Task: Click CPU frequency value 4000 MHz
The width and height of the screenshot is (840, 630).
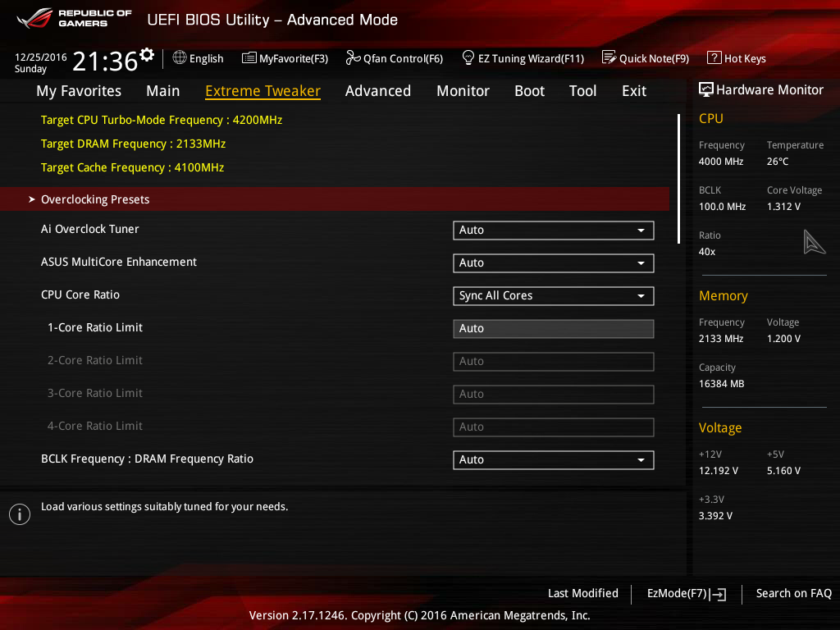Action: tap(721, 162)
